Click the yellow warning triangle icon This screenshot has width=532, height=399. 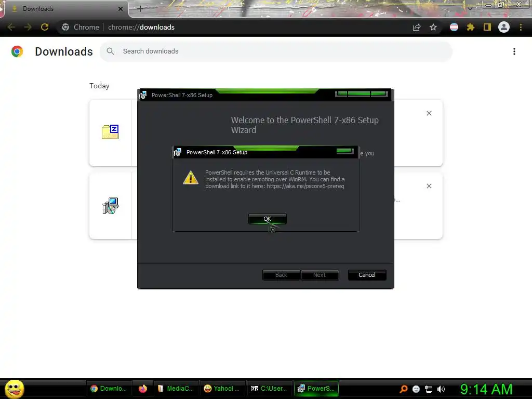coord(191,178)
